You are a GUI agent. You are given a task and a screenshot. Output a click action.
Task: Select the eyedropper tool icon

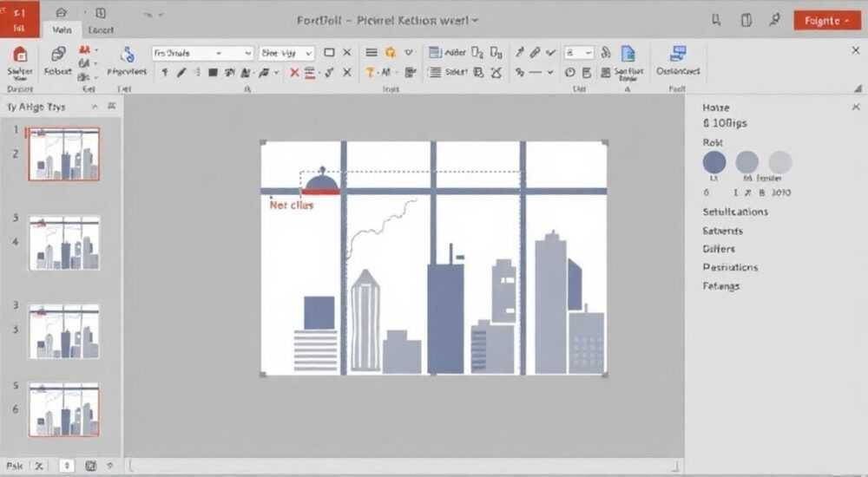[x=519, y=53]
